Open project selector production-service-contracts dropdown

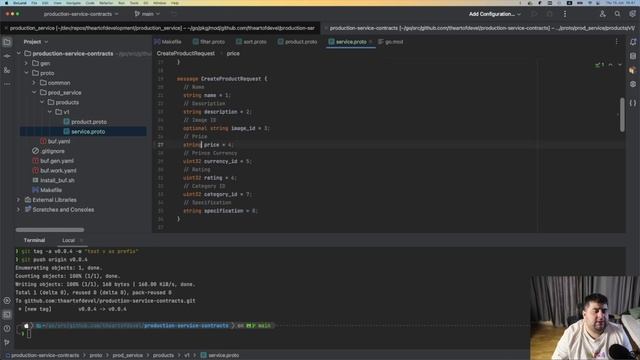[x=81, y=14]
